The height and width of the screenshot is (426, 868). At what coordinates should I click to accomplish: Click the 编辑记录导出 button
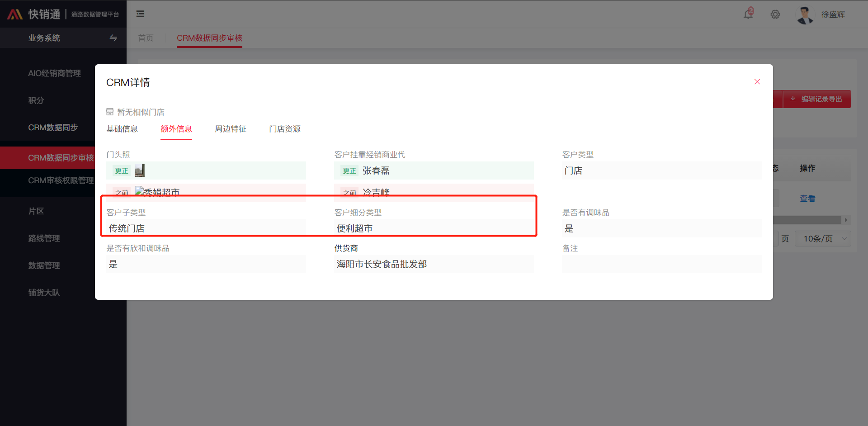816,99
